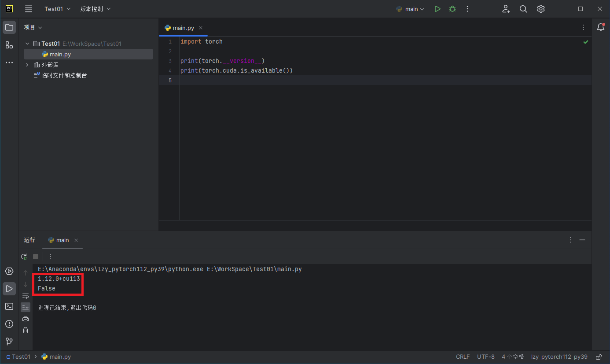Open the main run configuration dropdown
Viewport: 610px width, 364px height.
(x=410, y=9)
